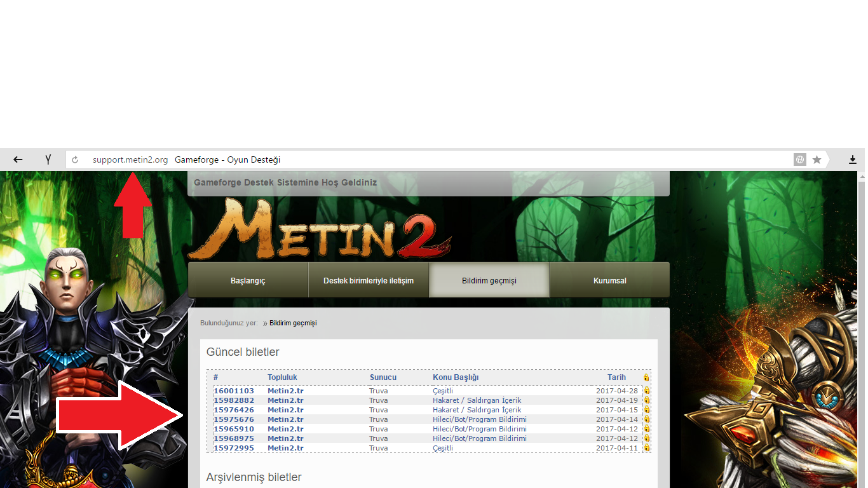
Task: Click the Gameforge Destek Sistemine Hoş Geldiniz banner text
Action: click(x=285, y=182)
